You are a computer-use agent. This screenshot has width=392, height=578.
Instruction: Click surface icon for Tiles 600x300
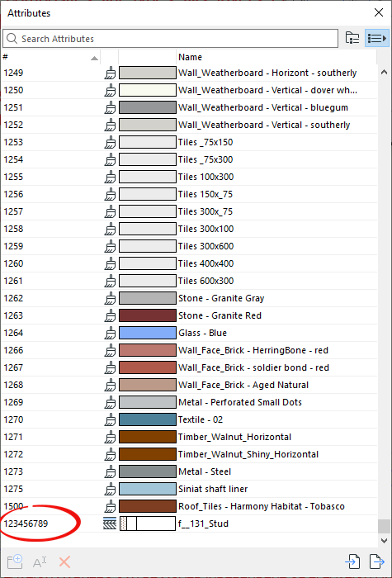pos(110,281)
